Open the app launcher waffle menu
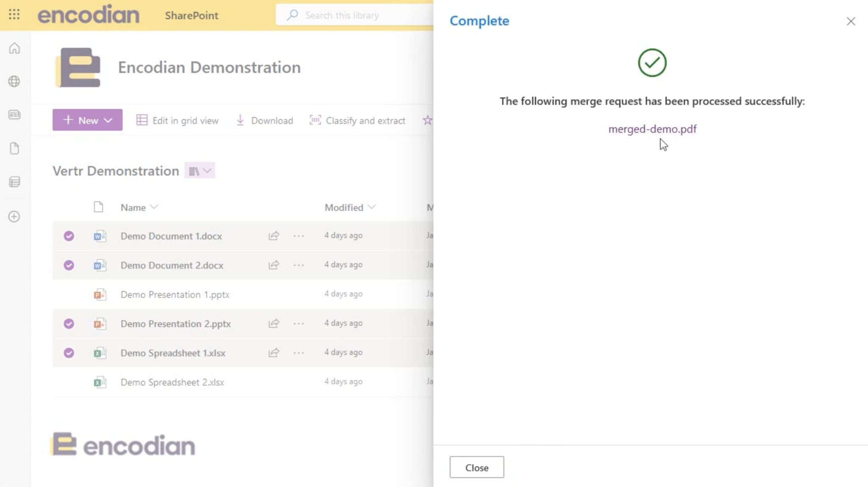 pos(14,15)
